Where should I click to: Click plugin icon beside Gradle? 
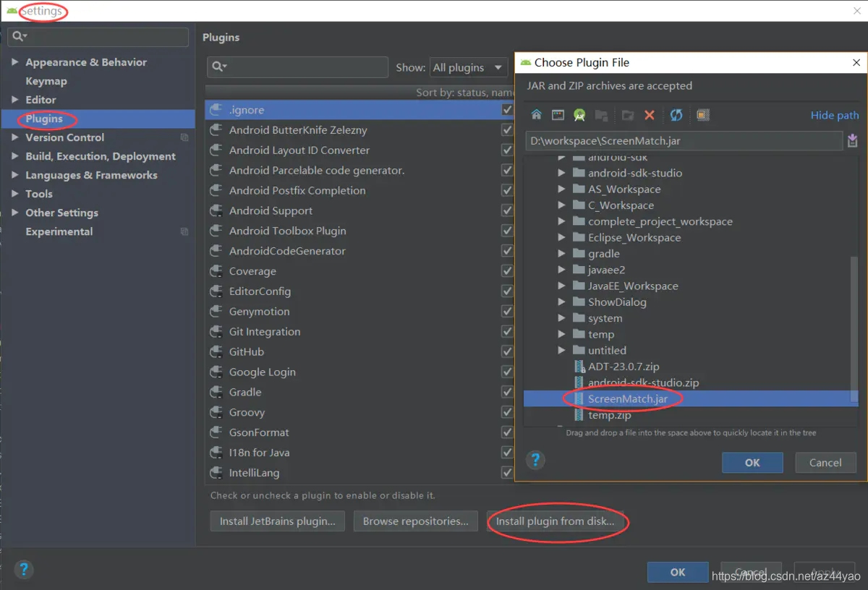[x=216, y=392]
